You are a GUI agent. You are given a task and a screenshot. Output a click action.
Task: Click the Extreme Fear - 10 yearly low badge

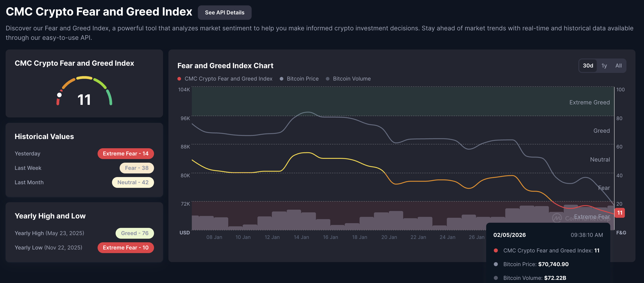pos(125,247)
